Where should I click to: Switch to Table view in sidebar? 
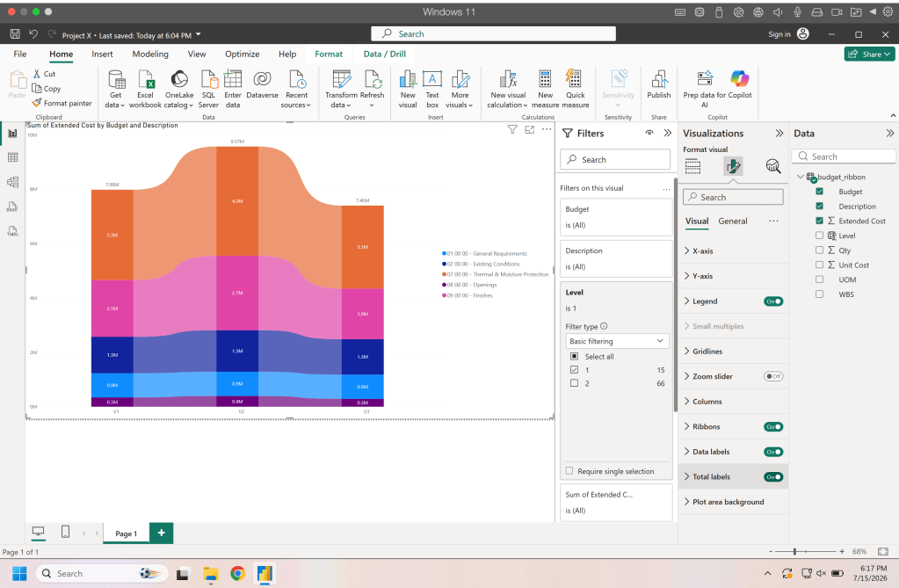12,157
